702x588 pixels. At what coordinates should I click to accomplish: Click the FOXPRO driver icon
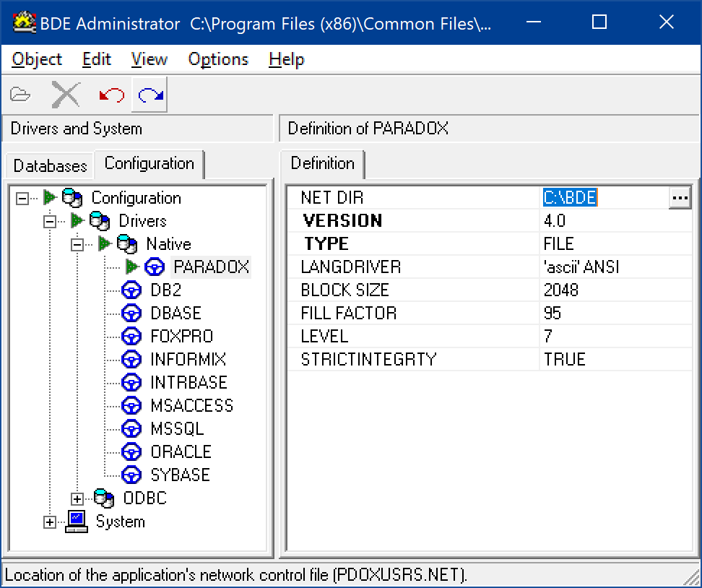point(131,337)
